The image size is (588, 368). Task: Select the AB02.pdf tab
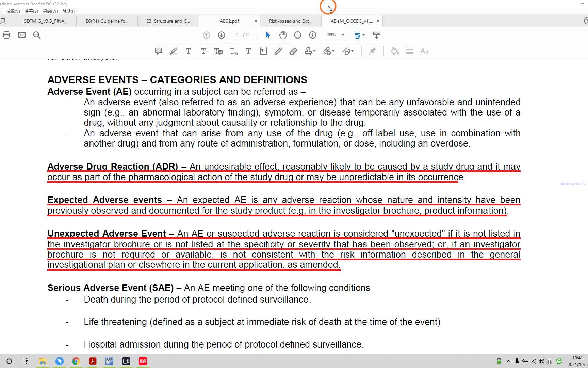pos(229,21)
